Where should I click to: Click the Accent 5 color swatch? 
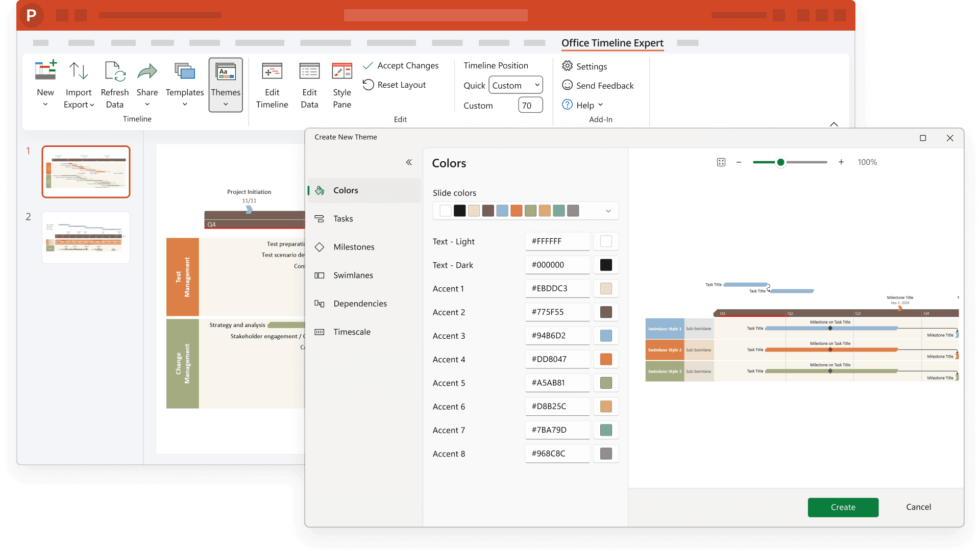(x=606, y=383)
